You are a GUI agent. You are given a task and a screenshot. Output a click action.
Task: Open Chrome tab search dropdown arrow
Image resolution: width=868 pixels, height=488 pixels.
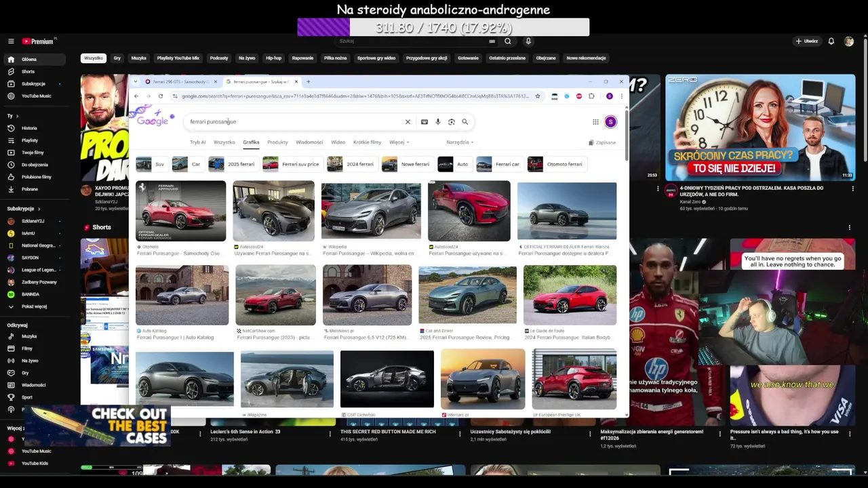pos(136,81)
